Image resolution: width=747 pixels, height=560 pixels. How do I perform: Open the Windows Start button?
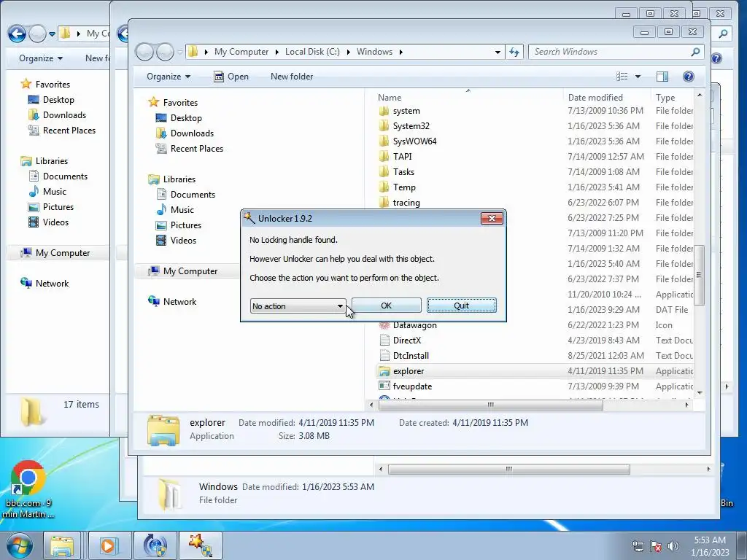tap(20, 545)
